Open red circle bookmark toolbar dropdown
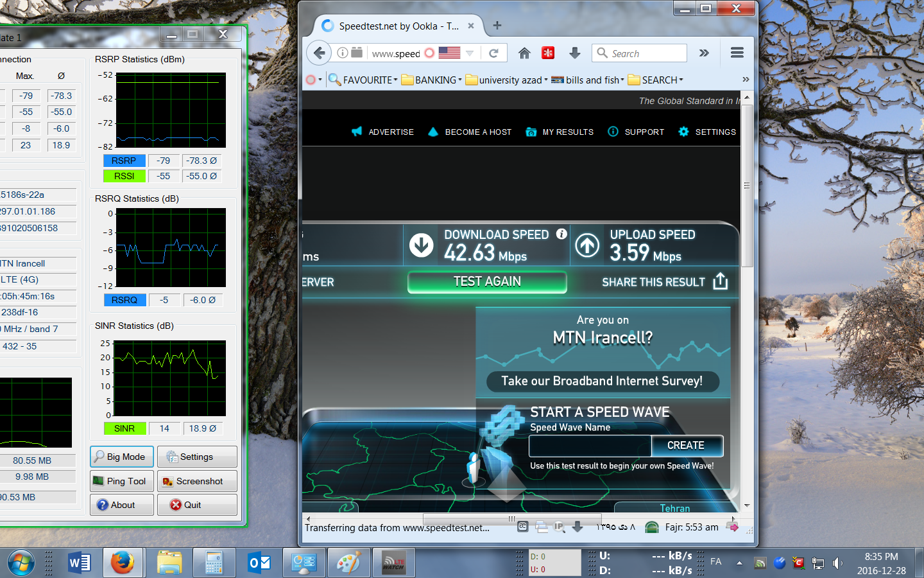 [314, 80]
